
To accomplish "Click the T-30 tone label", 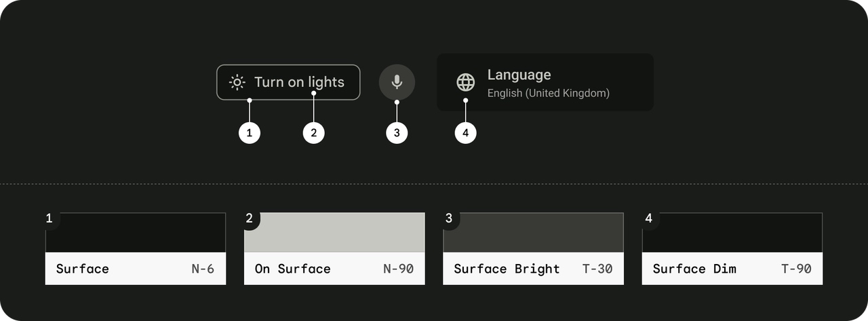I will tap(597, 269).
